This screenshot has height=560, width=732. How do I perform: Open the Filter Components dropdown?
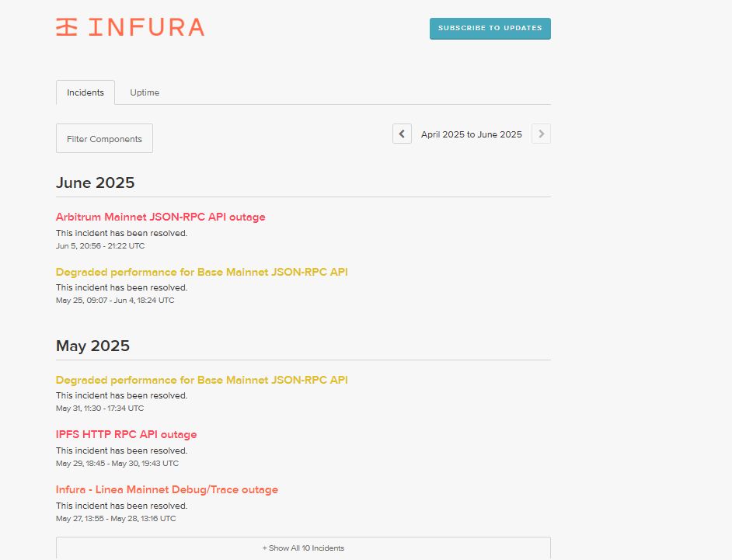point(105,138)
